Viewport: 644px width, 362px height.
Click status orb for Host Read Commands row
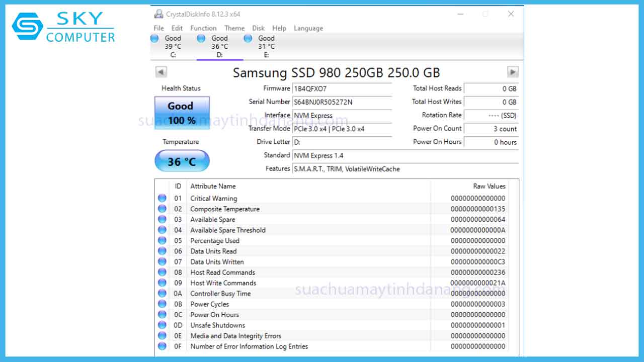(162, 272)
